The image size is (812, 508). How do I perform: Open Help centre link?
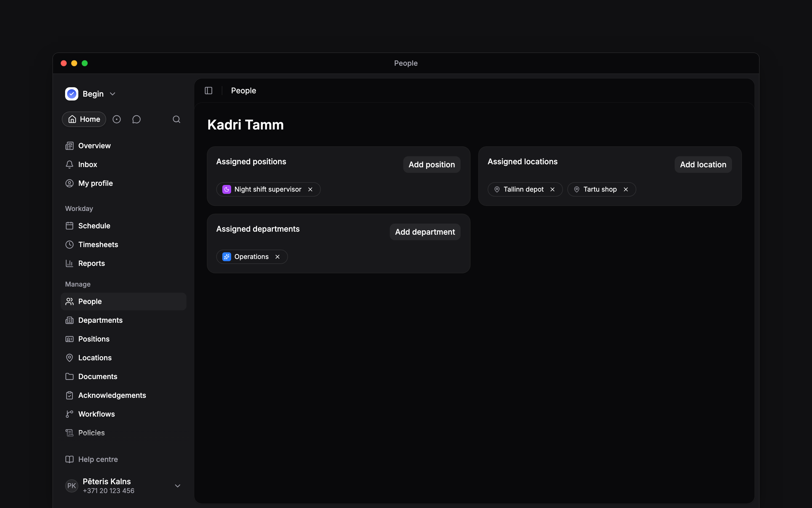point(124,459)
